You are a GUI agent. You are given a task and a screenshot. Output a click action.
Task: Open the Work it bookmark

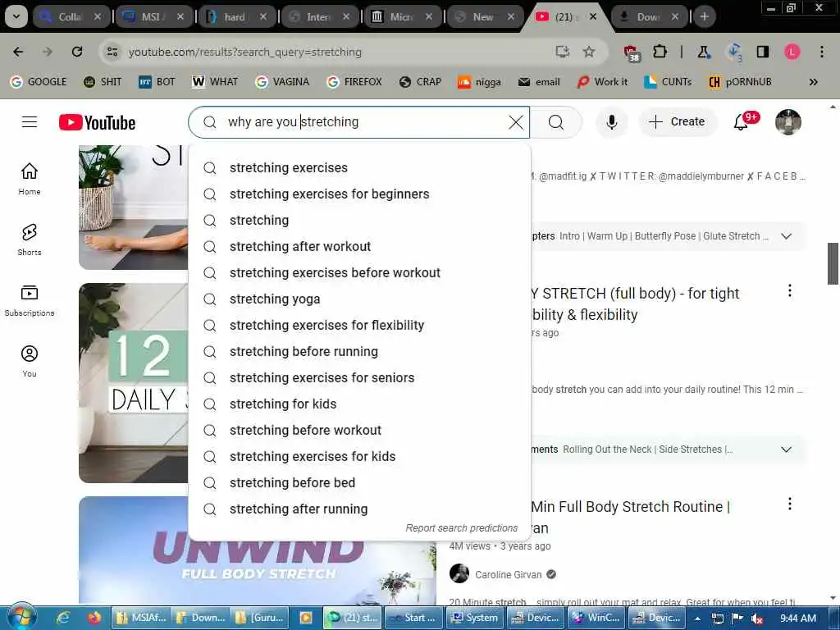(602, 82)
